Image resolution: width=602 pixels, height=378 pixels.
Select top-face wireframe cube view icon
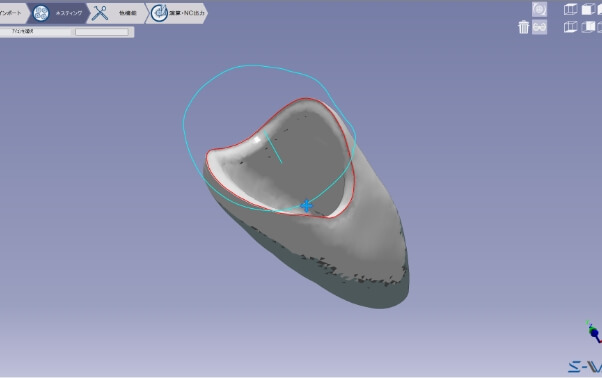click(x=571, y=9)
